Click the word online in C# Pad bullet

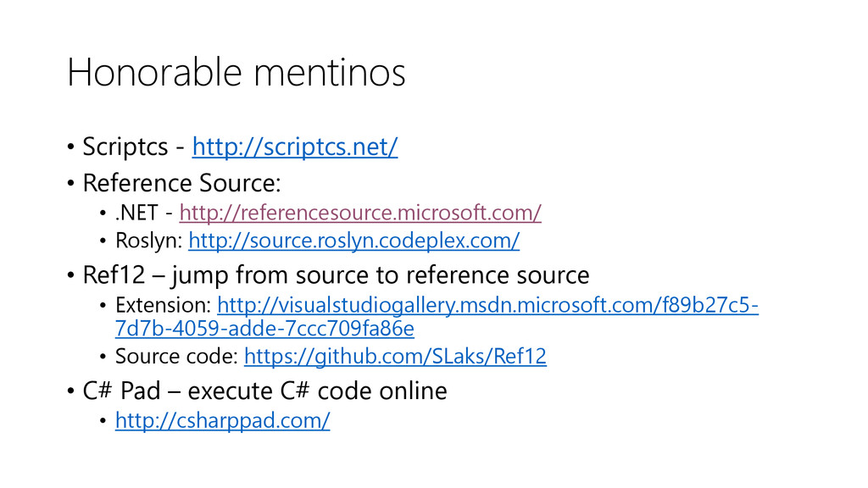coord(413,391)
